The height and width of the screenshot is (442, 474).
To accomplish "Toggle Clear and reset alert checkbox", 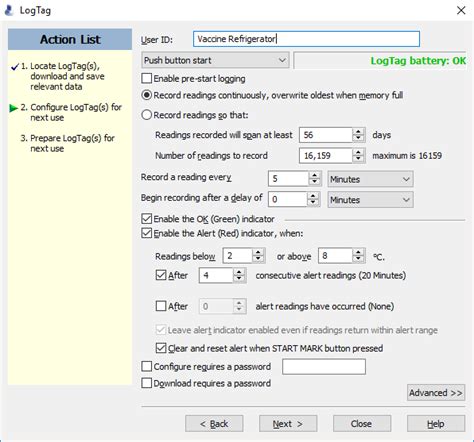I will pyautogui.click(x=161, y=348).
